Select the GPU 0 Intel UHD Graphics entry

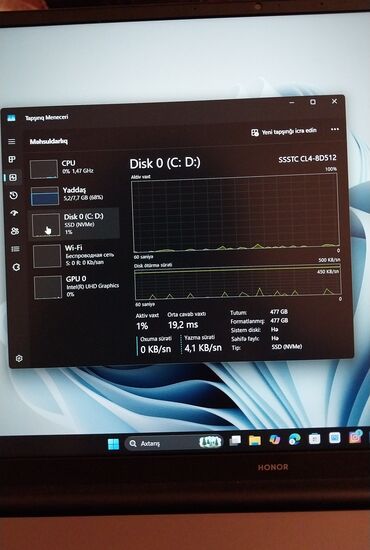tap(77, 287)
